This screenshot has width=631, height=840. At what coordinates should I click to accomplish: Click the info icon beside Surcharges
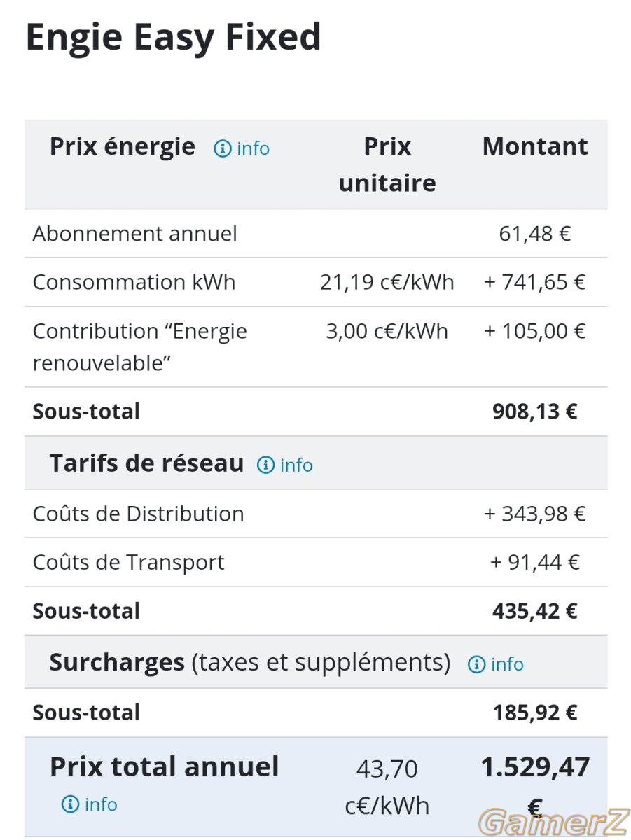click(x=476, y=664)
